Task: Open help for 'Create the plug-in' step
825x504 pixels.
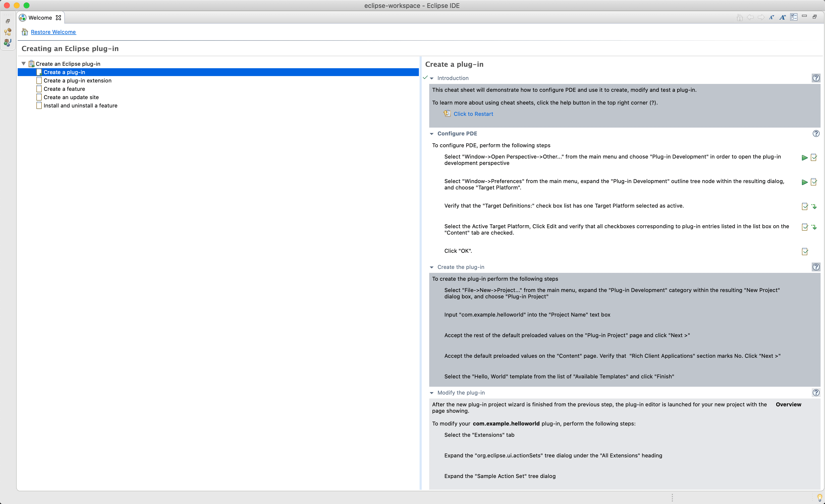Action: click(816, 267)
